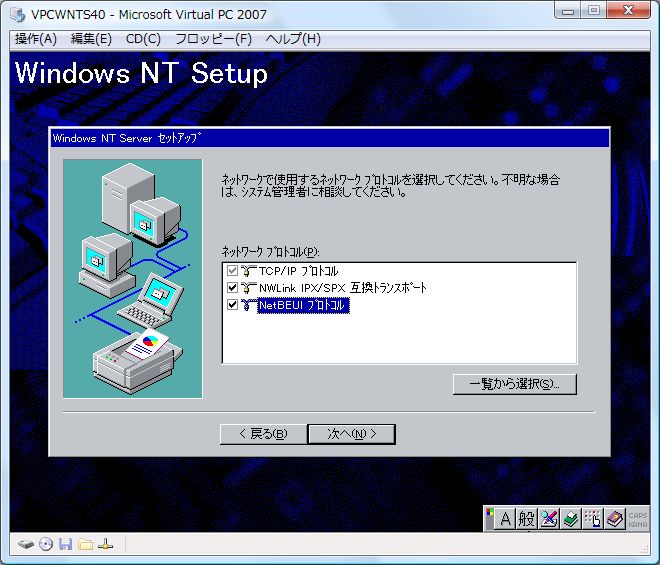Click the Virtual PC title bar application icon

click(18, 14)
